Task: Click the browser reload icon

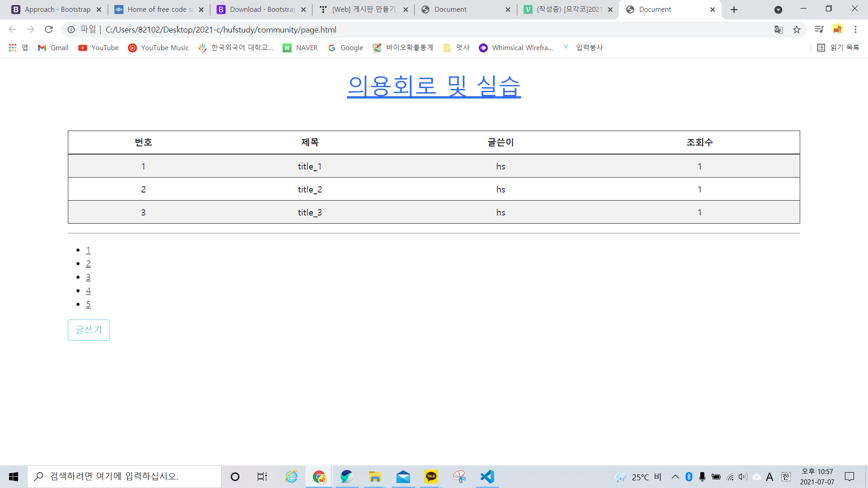Action: 49,30
